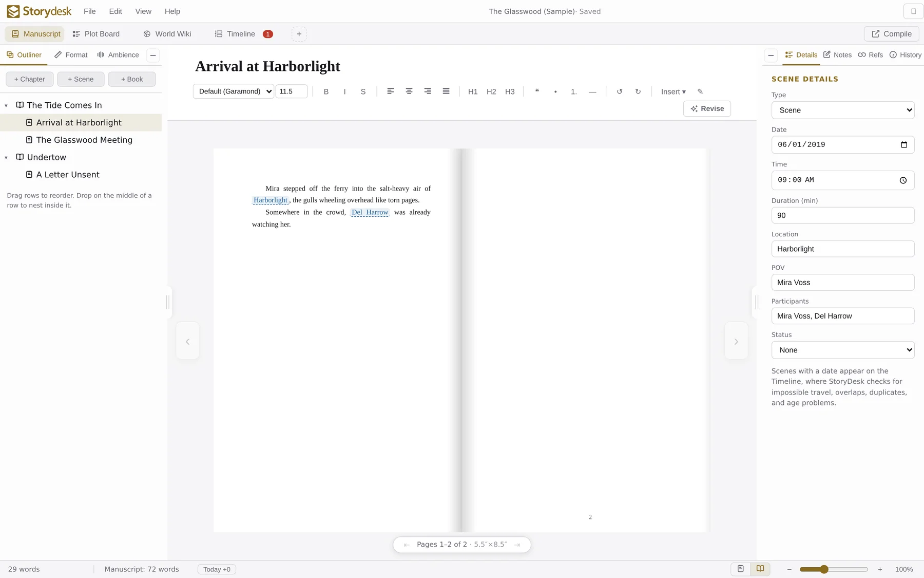Switch to single page view
924x578 pixels.
pyautogui.click(x=741, y=569)
